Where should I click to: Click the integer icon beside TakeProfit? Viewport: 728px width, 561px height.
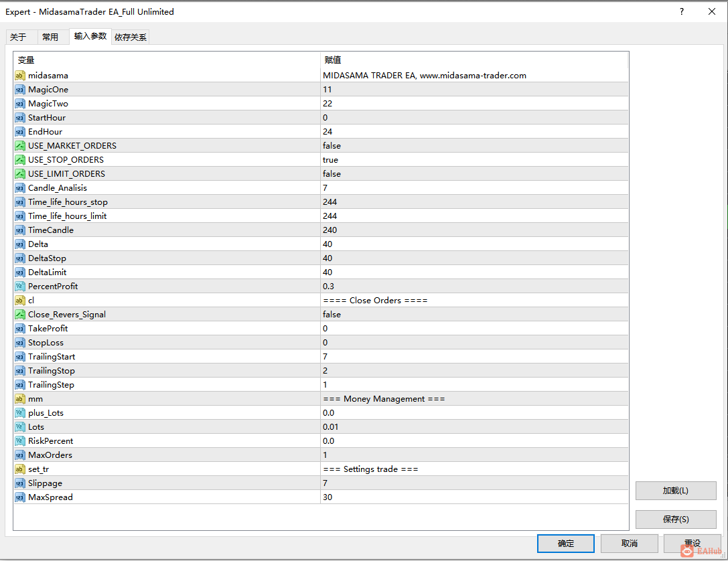pyautogui.click(x=19, y=329)
